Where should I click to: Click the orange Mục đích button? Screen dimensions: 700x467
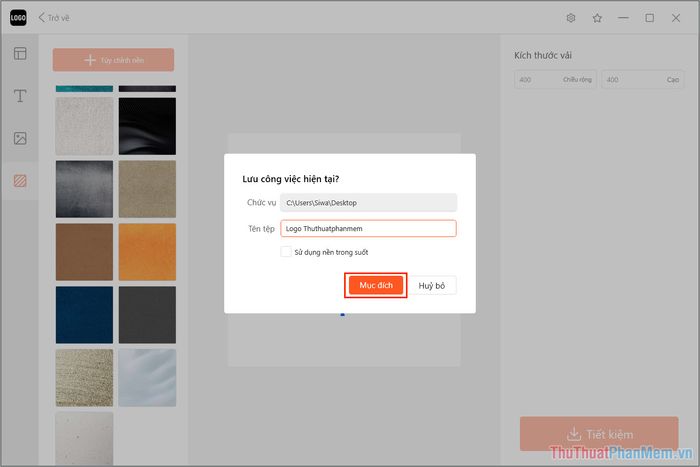pyautogui.click(x=376, y=285)
